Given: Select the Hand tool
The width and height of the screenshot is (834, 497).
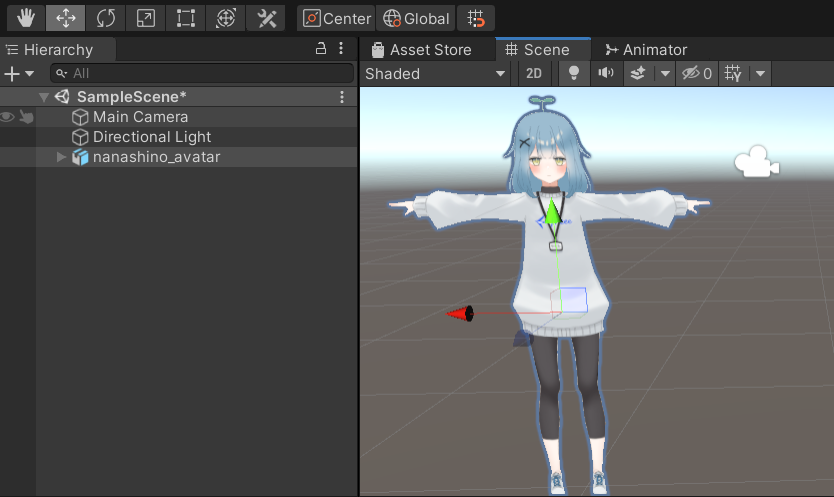Looking at the screenshot, I should pyautogui.click(x=26, y=18).
